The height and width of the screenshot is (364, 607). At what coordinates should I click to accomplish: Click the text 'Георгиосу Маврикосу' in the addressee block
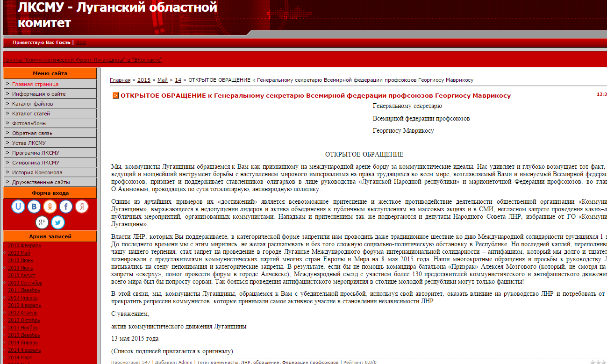[x=403, y=131]
